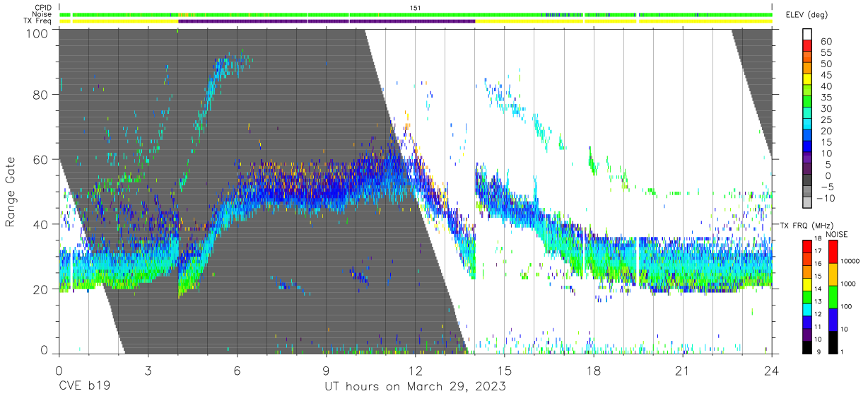Click the 35 label on ELEV colorbar
Screen dimensions: 868x401
point(826,98)
